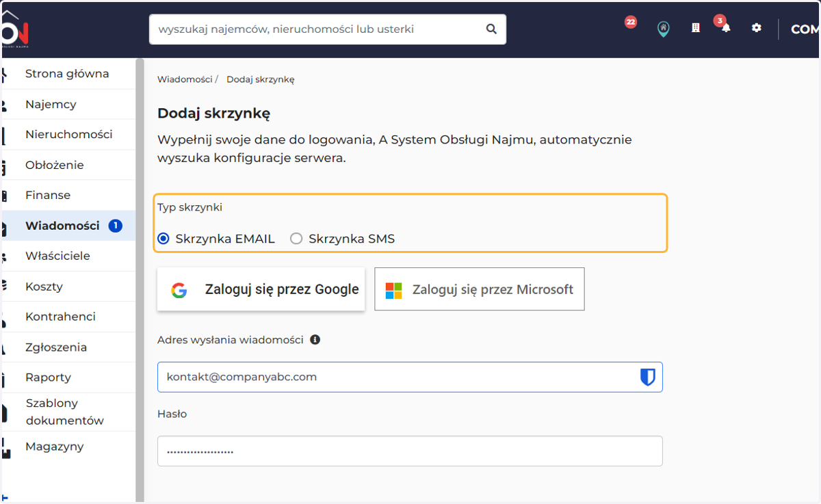Image resolution: width=821 pixels, height=504 pixels.
Task: Click the Hasło label
Action: pos(172,414)
